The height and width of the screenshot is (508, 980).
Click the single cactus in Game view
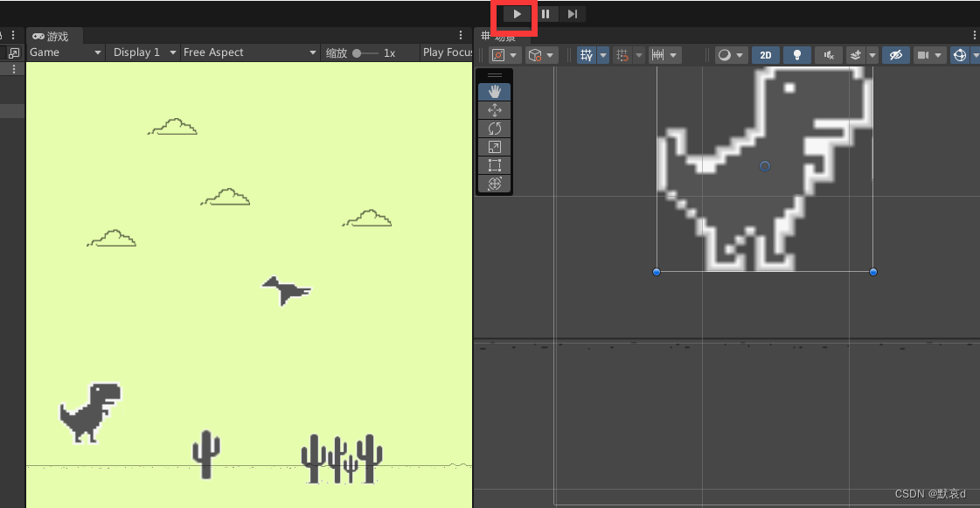pos(206,455)
